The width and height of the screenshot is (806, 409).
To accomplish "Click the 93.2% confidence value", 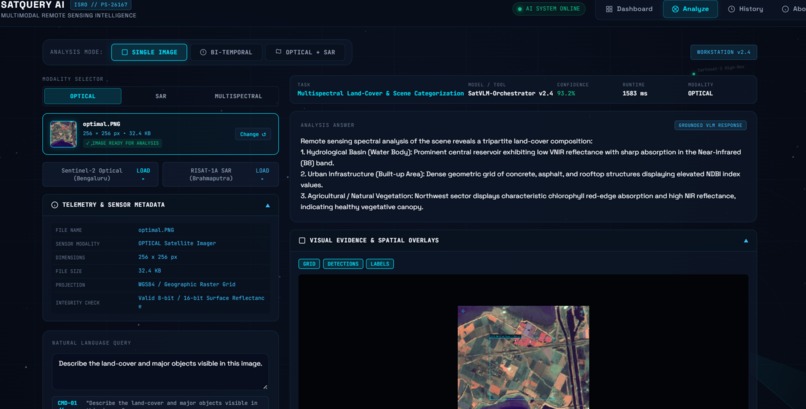I will click(566, 94).
